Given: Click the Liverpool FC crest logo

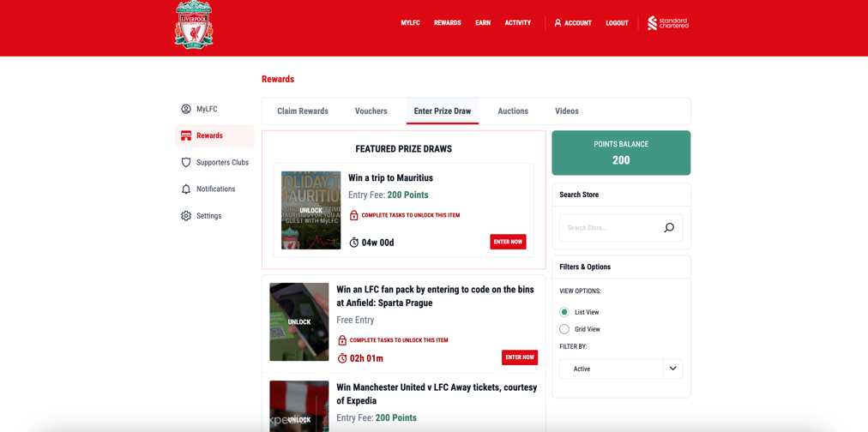Looking at the screenshot, I should click(x=194, y=24).
